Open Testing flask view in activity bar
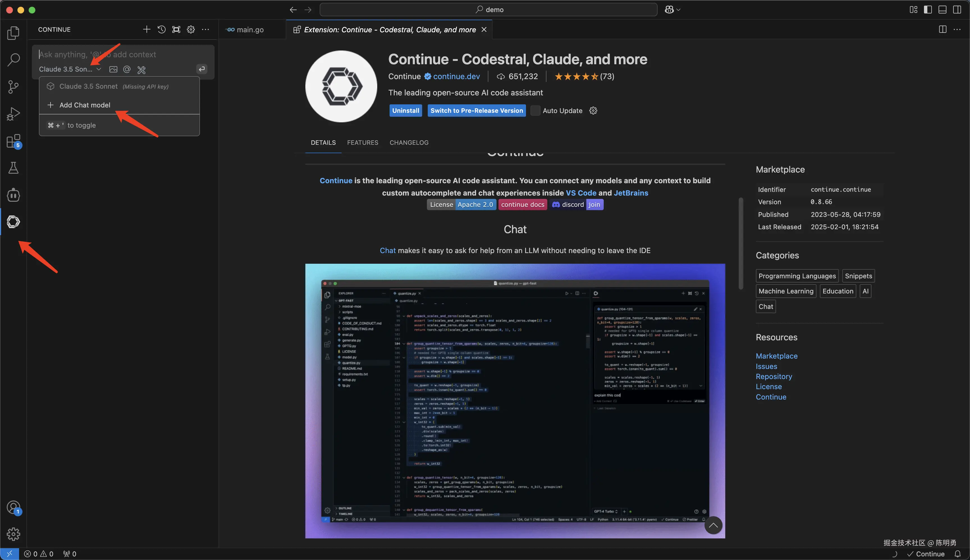Image resolution: width=970 pixels, height=560 pixels. tap(13, 168)
